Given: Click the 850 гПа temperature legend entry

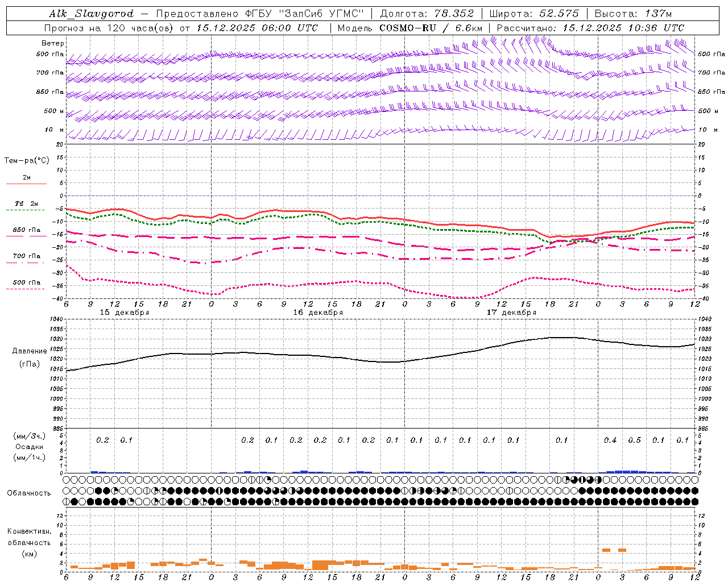Looking at the screenshot, I should 27,230.
